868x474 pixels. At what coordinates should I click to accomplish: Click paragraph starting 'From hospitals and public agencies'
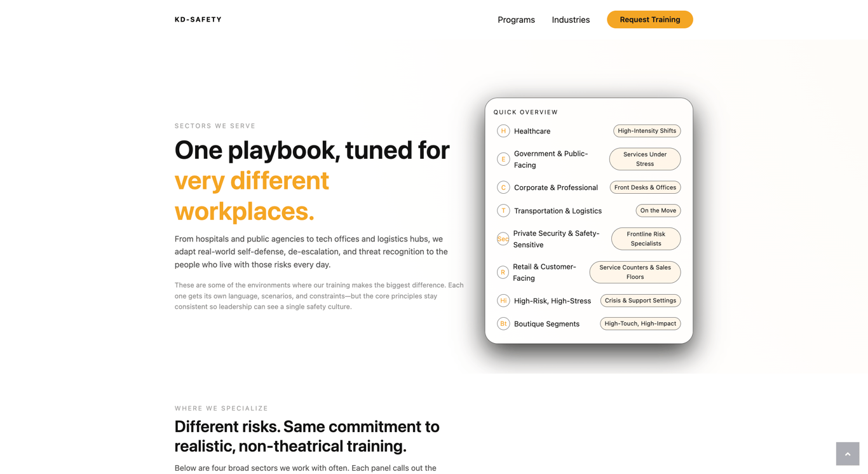[312, 252]
